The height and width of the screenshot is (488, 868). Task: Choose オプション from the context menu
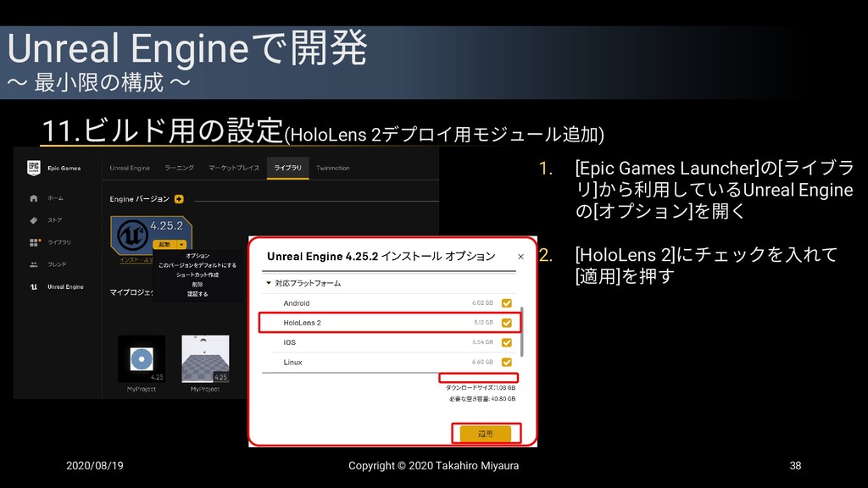click(198, 256)
